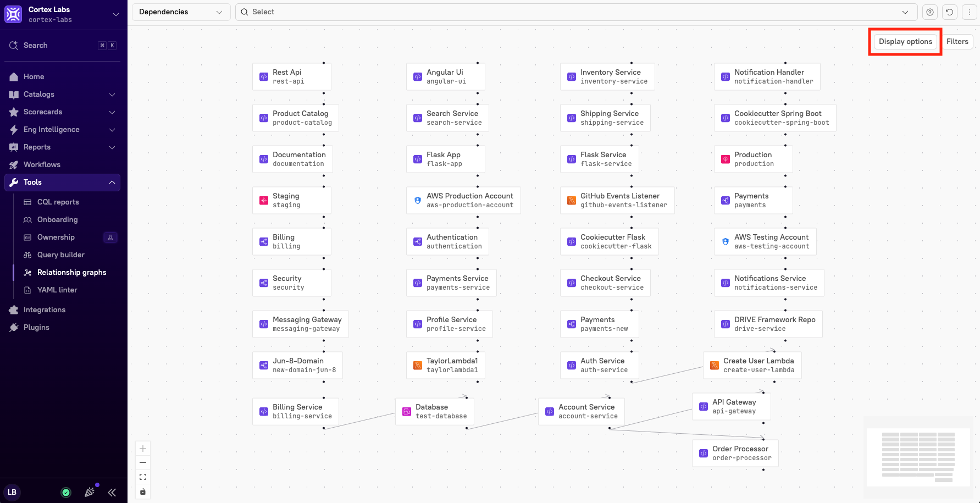Viewport: 980px width, 503px height.
Task: Click the Billing domain node icon
Action: click(x=264, y=242)
